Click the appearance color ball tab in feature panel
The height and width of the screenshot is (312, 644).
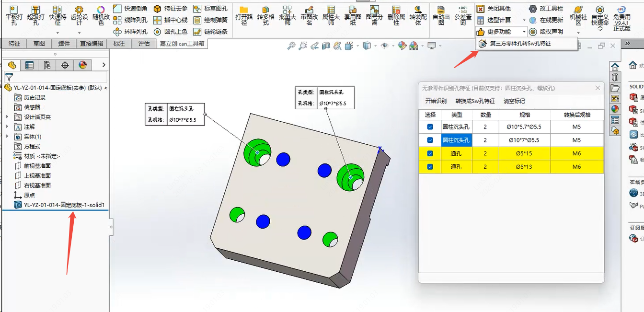[82, 65]
